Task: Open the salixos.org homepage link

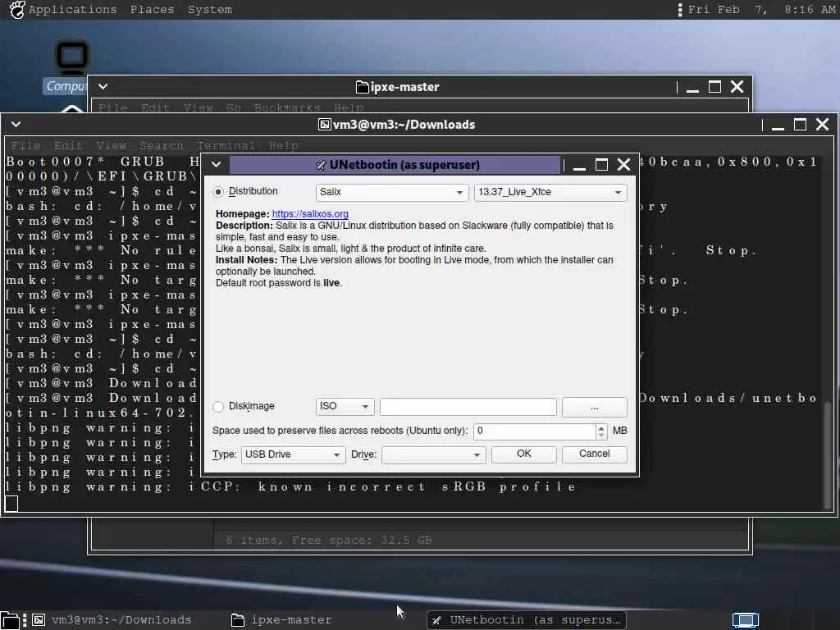Action: click(310, 214)
